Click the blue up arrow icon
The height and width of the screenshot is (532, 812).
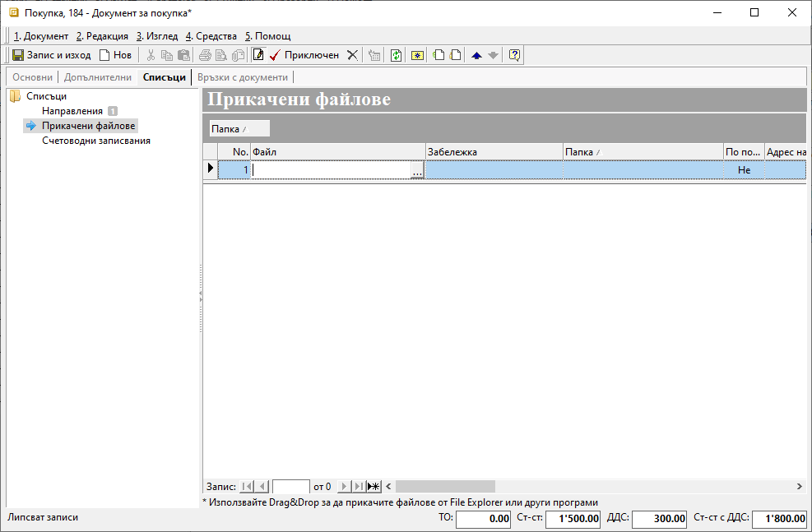(476, 55)
